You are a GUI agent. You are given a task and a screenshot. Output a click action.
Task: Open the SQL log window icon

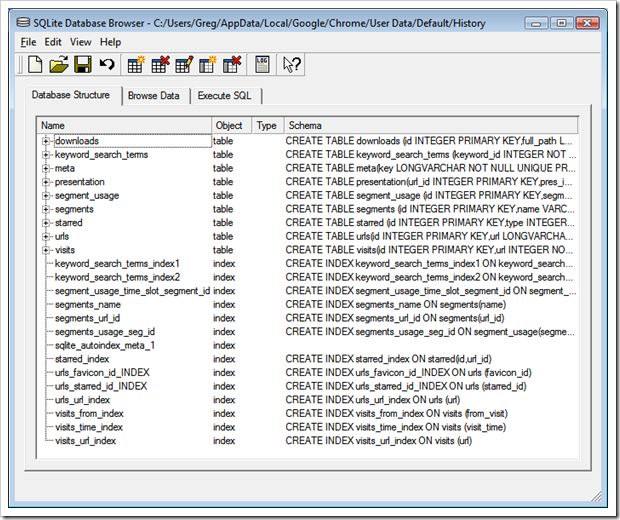click(x=262, y=66)
